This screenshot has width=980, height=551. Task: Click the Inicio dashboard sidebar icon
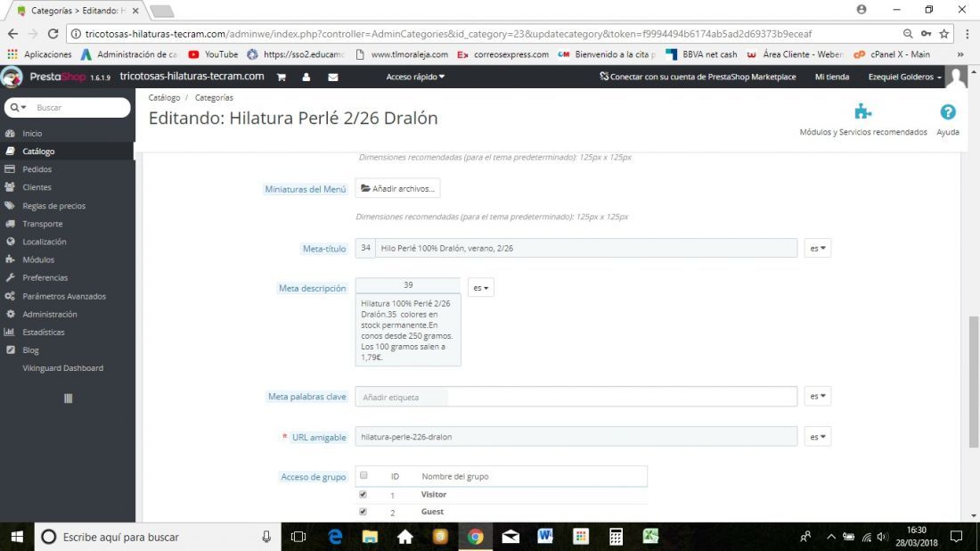click(x=10, y=133)
